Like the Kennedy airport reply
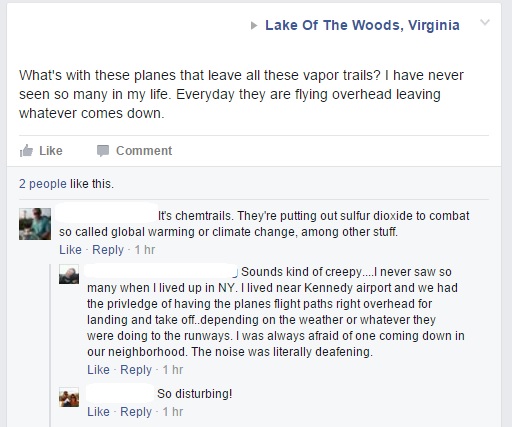The height and width of the screenshot is (427, 512). tap(98, 370)
